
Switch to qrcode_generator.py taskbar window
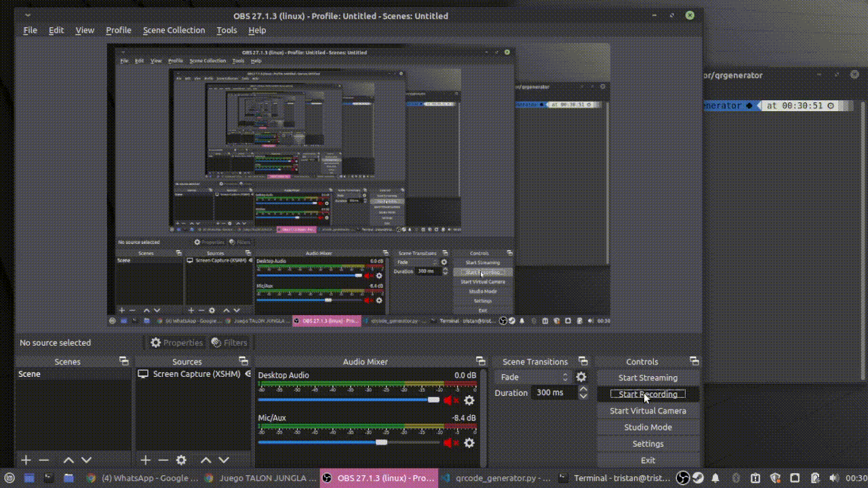coord(497,478)
